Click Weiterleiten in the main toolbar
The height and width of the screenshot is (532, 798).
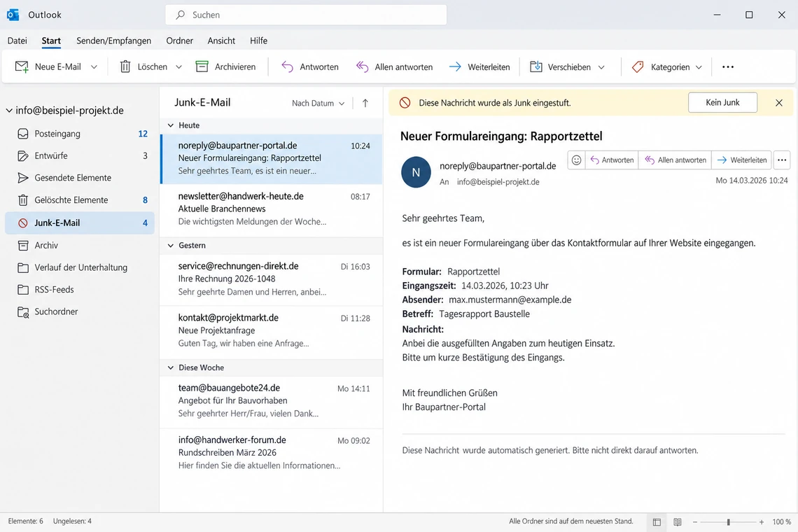pyautogui.click(x=479, y=66)
